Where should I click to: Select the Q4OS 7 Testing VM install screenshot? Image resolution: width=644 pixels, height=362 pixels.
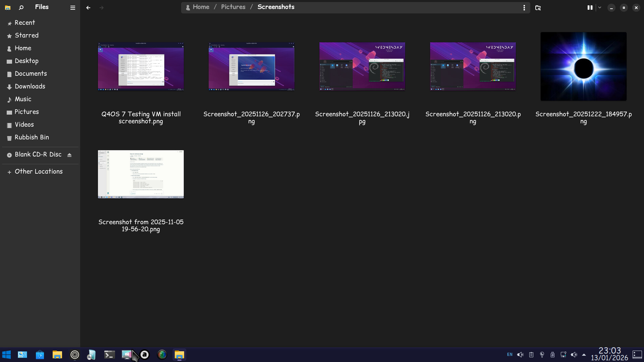pyautogui.click(x=141, y=66)
